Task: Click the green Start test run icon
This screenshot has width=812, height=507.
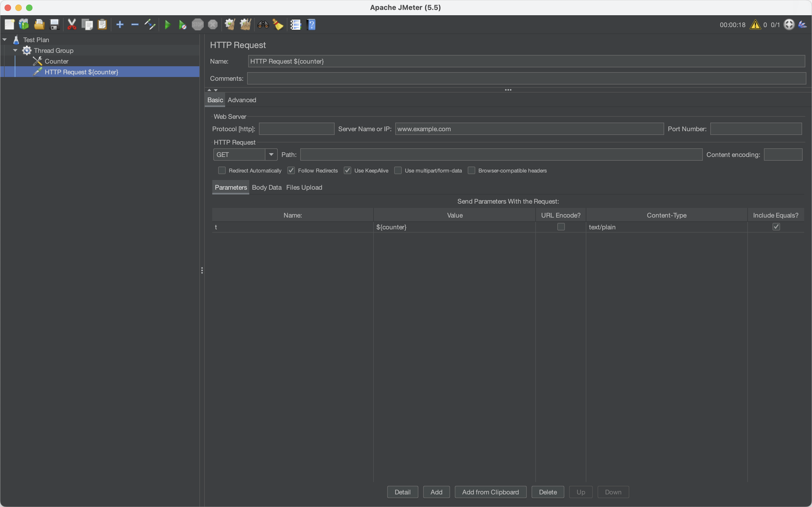Action: tap(168, 24)
